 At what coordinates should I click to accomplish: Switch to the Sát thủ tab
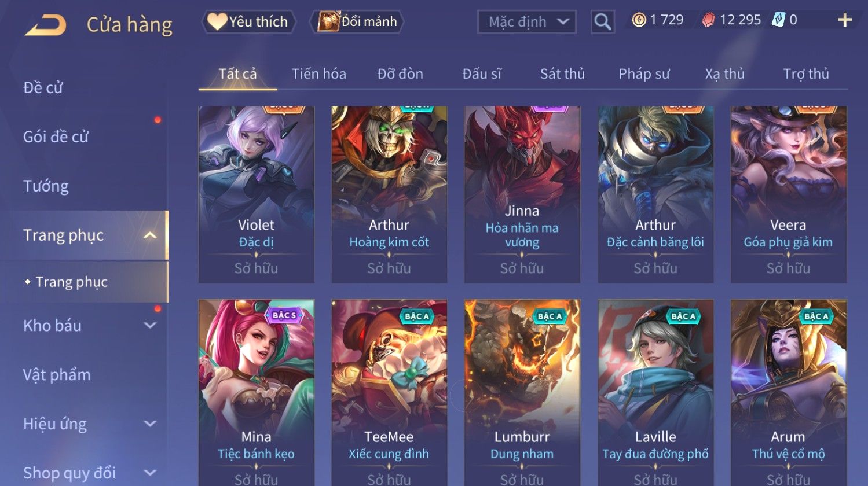click(562, 74)
